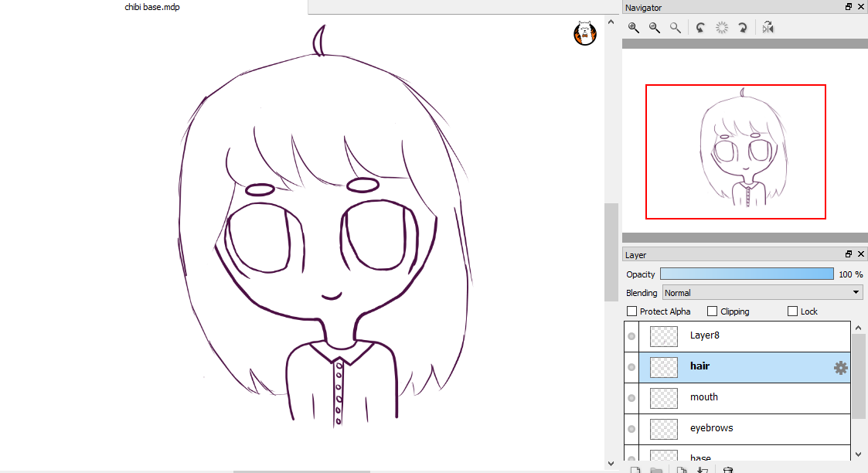Toggle visibility of hair layer

tap(631, 367)
